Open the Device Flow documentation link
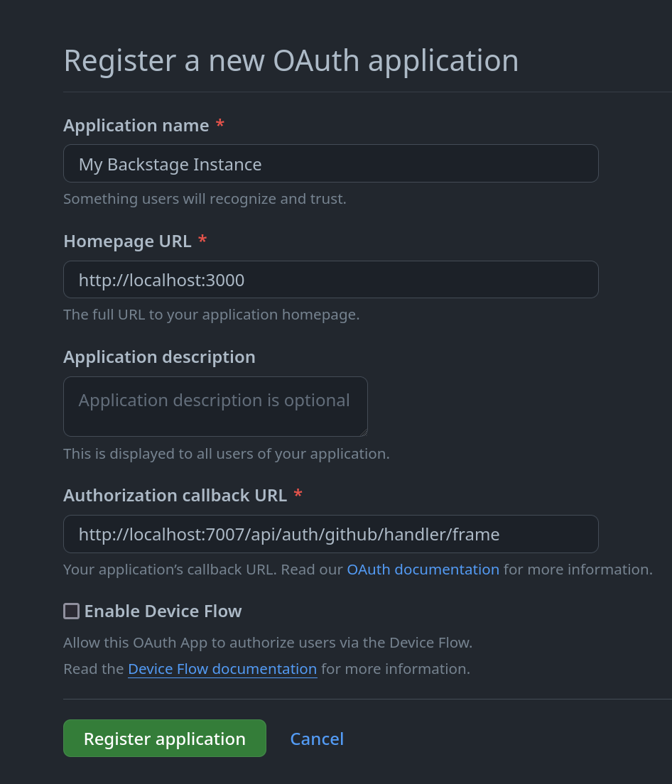Screen dimensions: 672x784 (222, 669)
